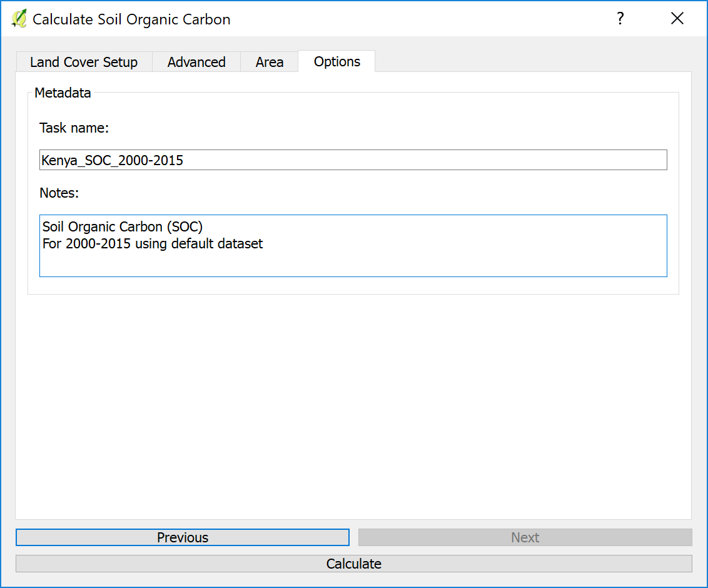Click the empty third line of Notes box
This screenshot has width=708, height=588.
353,263
